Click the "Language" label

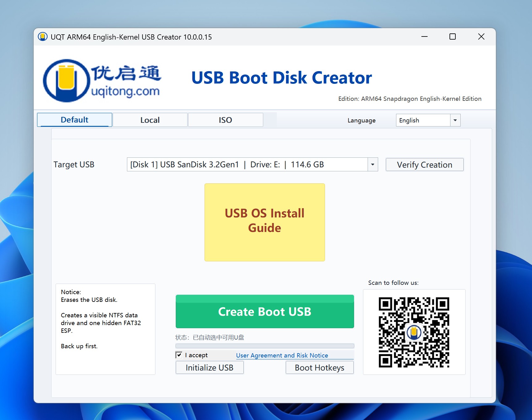[361, 120]
